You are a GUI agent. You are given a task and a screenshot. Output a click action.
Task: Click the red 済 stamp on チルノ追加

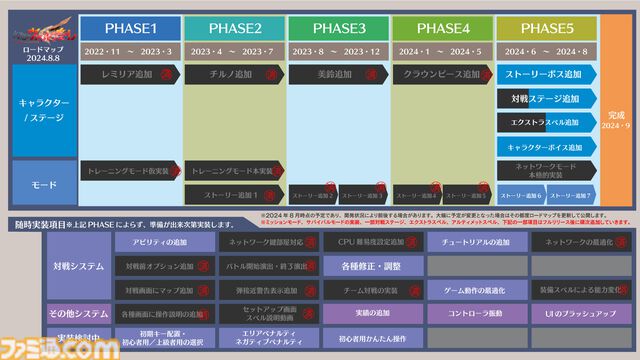click(x=271, y=74)
